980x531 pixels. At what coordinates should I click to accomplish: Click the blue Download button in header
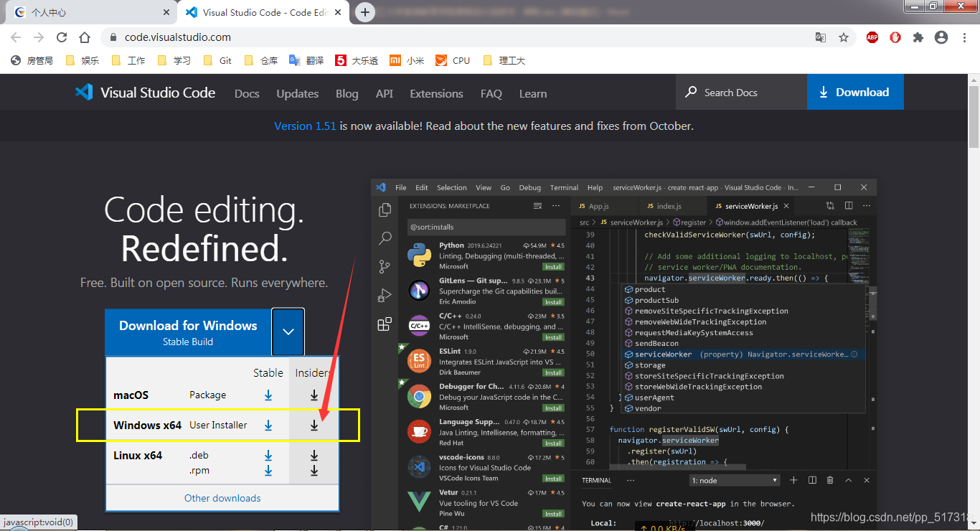pos(855,93)
